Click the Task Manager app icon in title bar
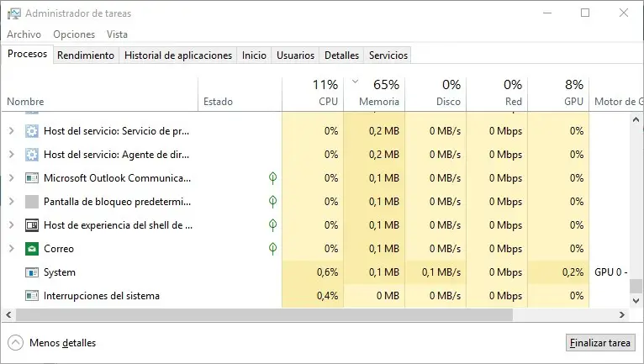644x364 pixels. (13, 13)
